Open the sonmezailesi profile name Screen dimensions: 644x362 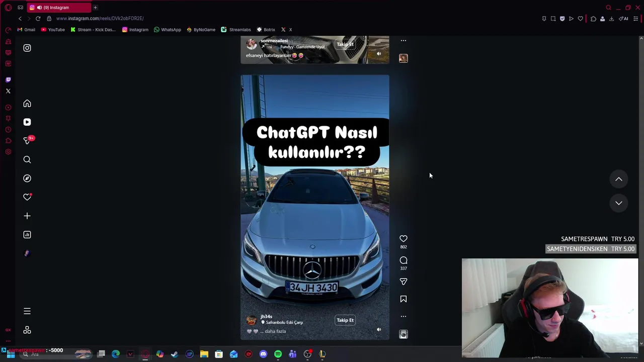coord(274,41)
